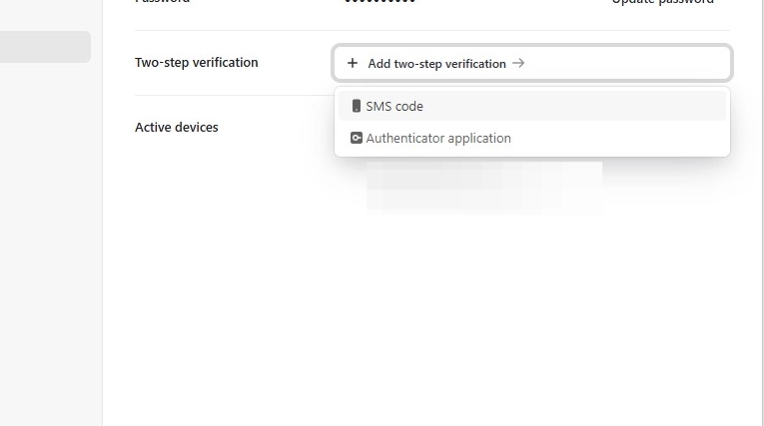Click the Active devices label
The image size is (764, 426).
pyautogui.click(x=176, y=127)
